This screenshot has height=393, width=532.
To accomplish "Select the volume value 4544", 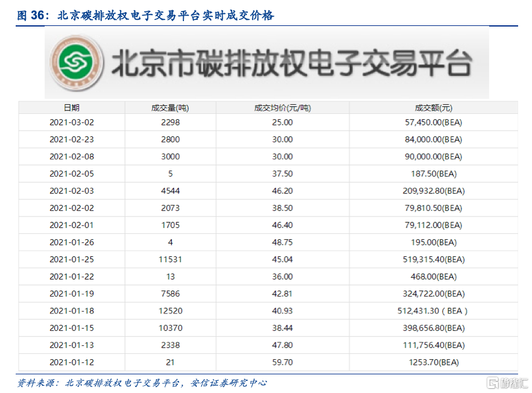I will 170,191.
